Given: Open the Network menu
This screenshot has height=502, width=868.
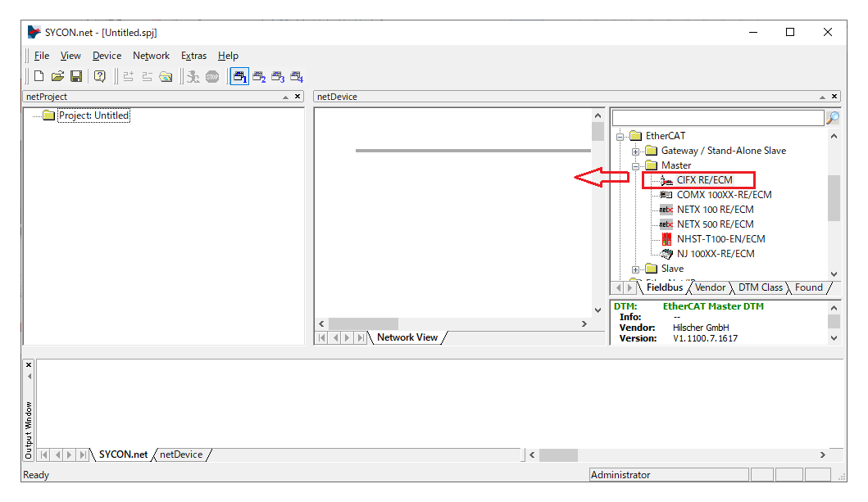Looking at the screenshot, I should (x=151, y=56).
